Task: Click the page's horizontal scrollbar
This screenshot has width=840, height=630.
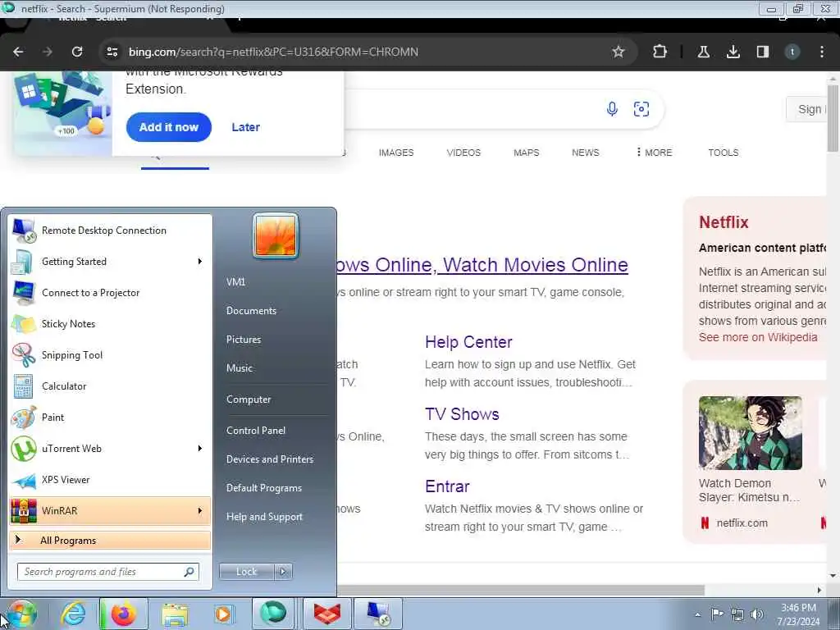Action: [x=519, y=590]
